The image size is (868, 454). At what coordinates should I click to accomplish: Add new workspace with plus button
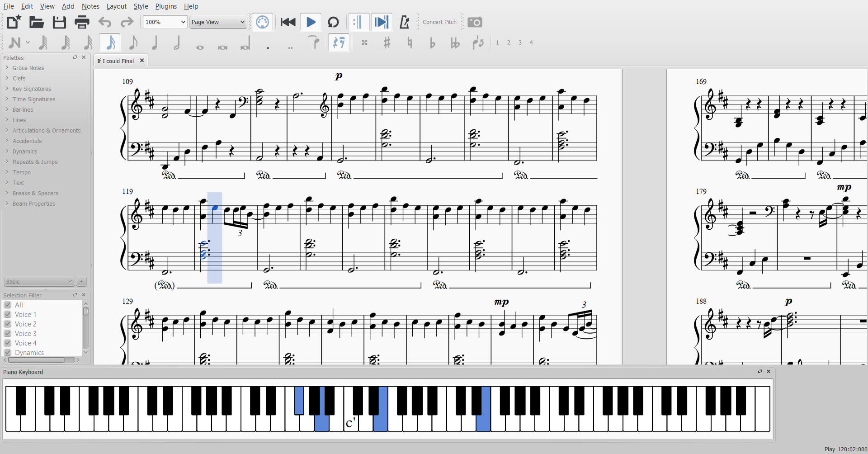point(81,281)
